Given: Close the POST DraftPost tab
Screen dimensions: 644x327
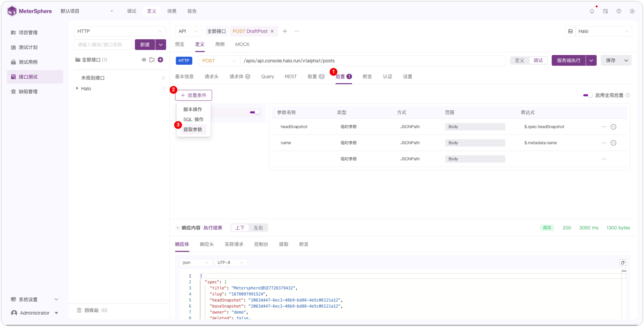Looking at the screenshot, I should point(272,31).
